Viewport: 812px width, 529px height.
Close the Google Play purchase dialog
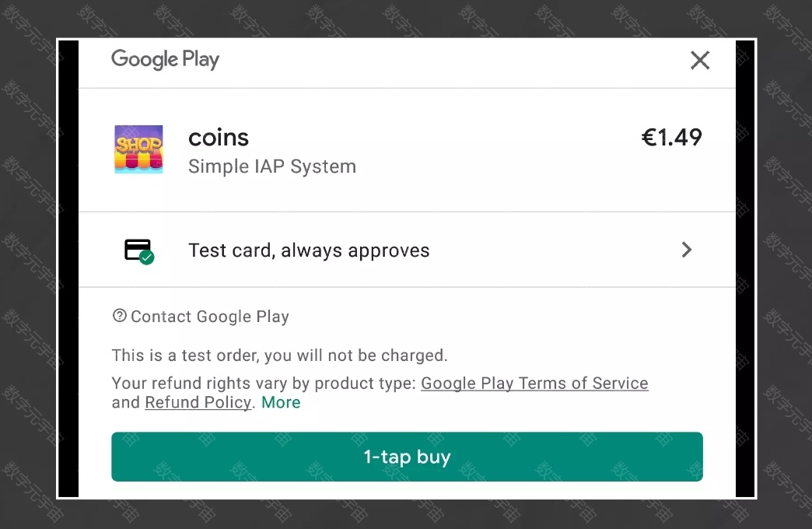tap(700, 61)
